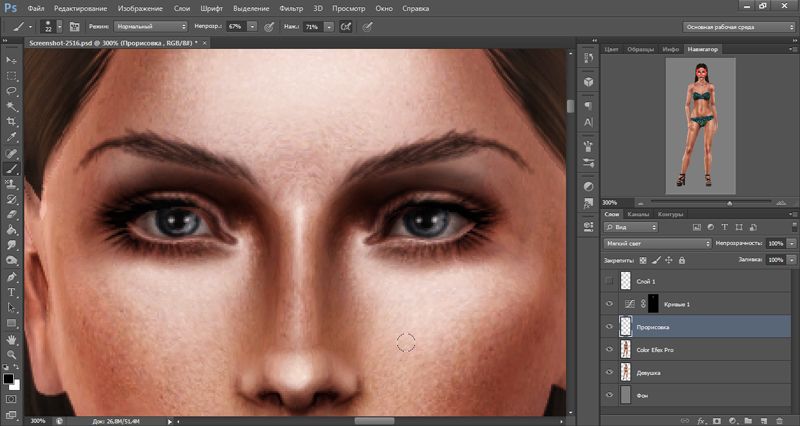Hide the Фон layer

(609, 395)
